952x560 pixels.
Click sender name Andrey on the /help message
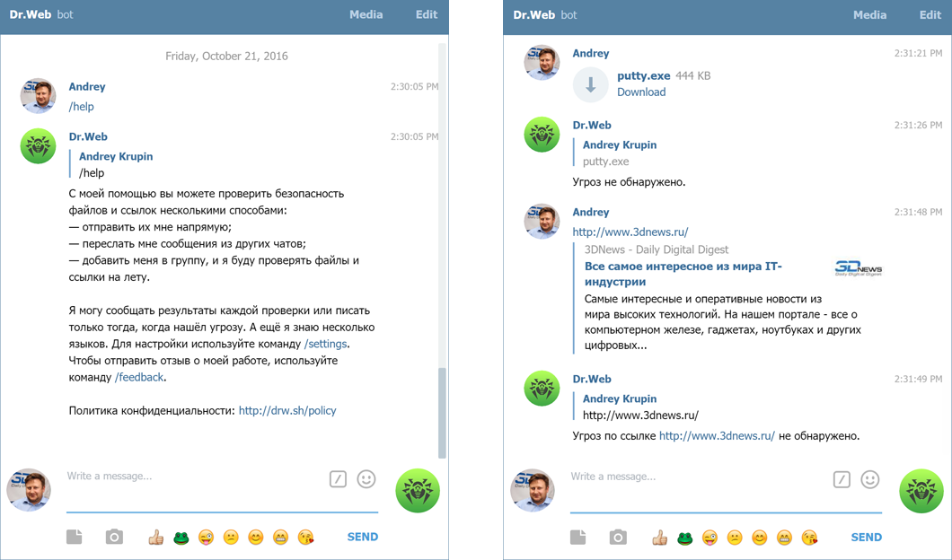pyautogui.click(x=87, y=87)
